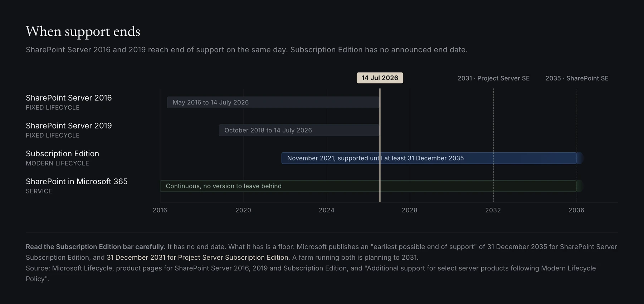
Task: Click the 'FIXED LIFECYCLE' label under SharePoint Server 2016
Action: pyautogui.click(x=53, y=107)
